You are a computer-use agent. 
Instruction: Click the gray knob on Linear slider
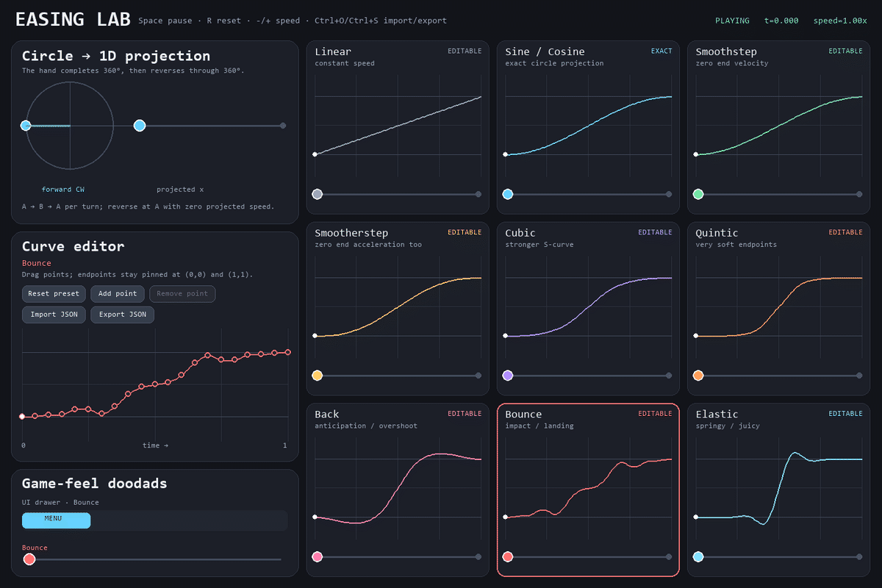317,194
